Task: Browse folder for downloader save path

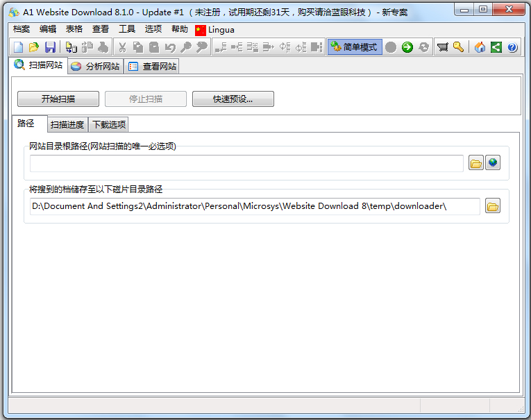Action: (493, 206)
